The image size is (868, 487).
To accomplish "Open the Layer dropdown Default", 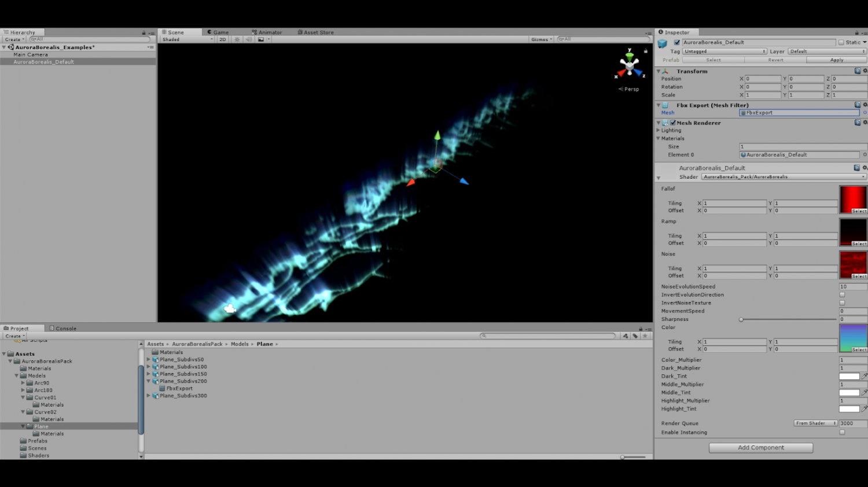I will click(x=827, y=51).
